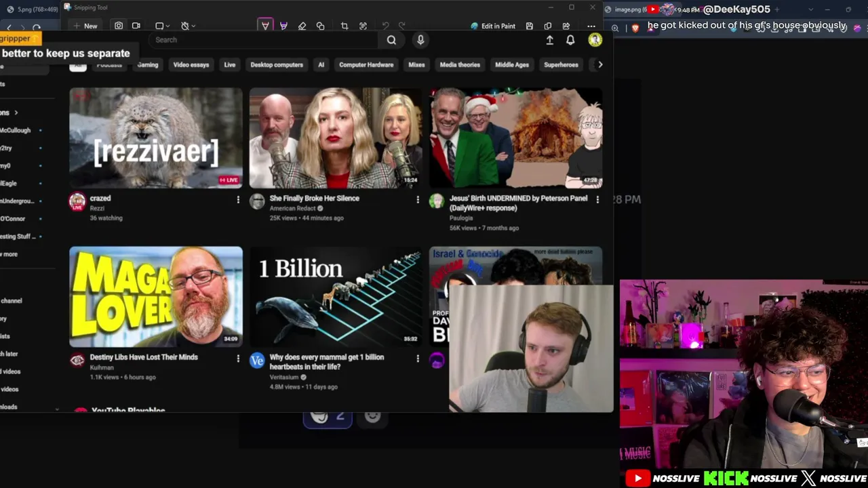Start YouTube voice search with microphone
This screenshot has width=868, height=488.
point(420,40)
